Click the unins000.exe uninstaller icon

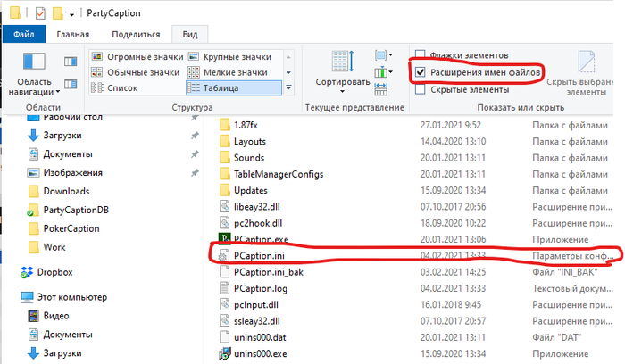click(x=225, y=353)
